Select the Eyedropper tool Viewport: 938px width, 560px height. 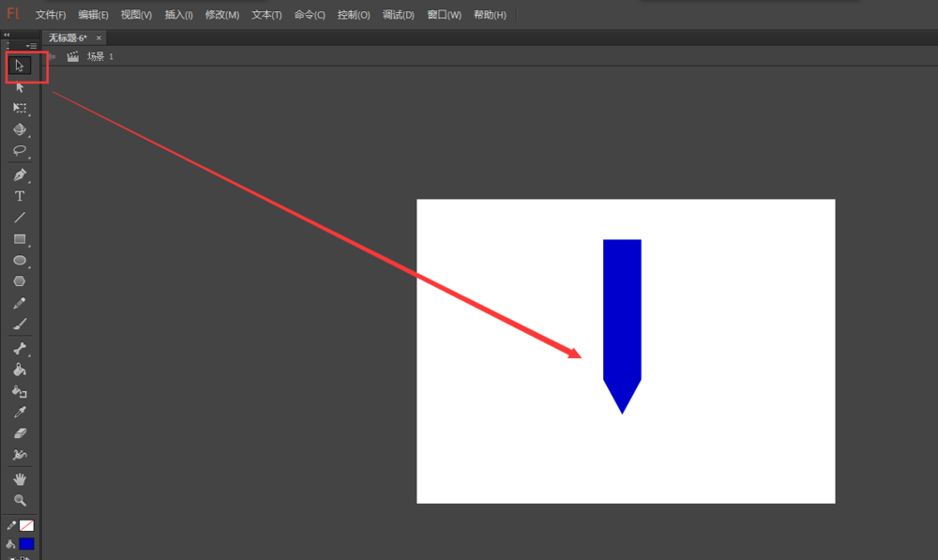tap(19, 412)
